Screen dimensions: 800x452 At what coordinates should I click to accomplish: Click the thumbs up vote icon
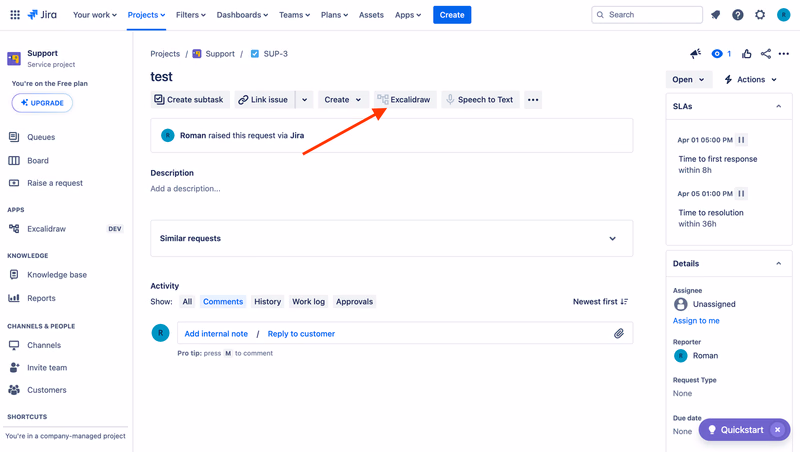746,54
